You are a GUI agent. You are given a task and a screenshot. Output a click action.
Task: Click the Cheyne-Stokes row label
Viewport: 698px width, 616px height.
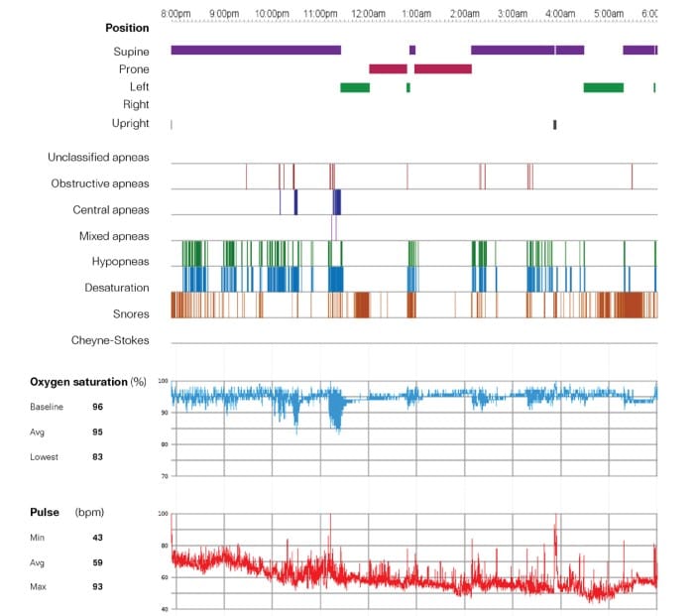[110, 340]
